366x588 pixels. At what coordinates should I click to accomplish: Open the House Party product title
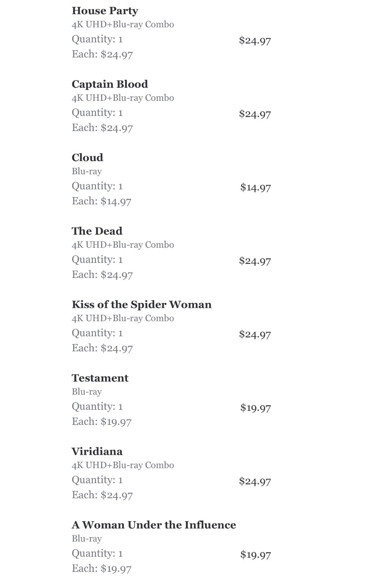coord(105,11)
